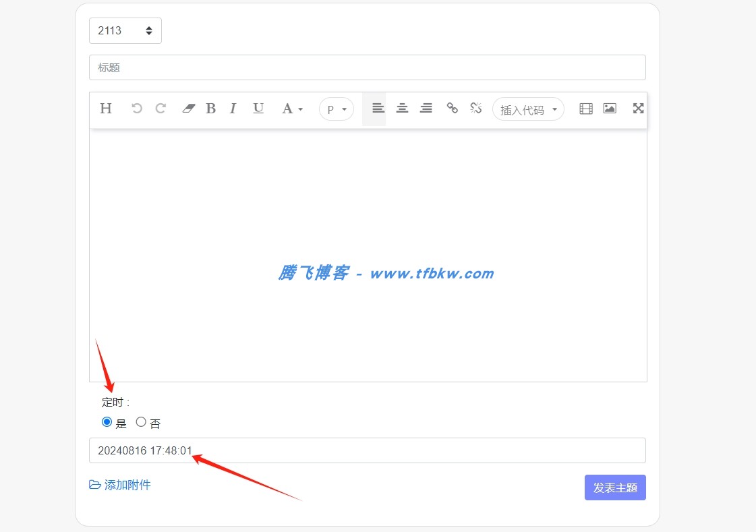Open the 插入代码 dropdown
This screenshot has width=756, height=532.
tap(529, 109)
